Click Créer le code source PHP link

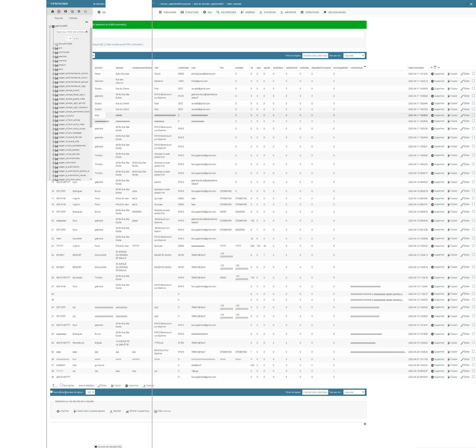pyautogui.click(x=118, y=45)
